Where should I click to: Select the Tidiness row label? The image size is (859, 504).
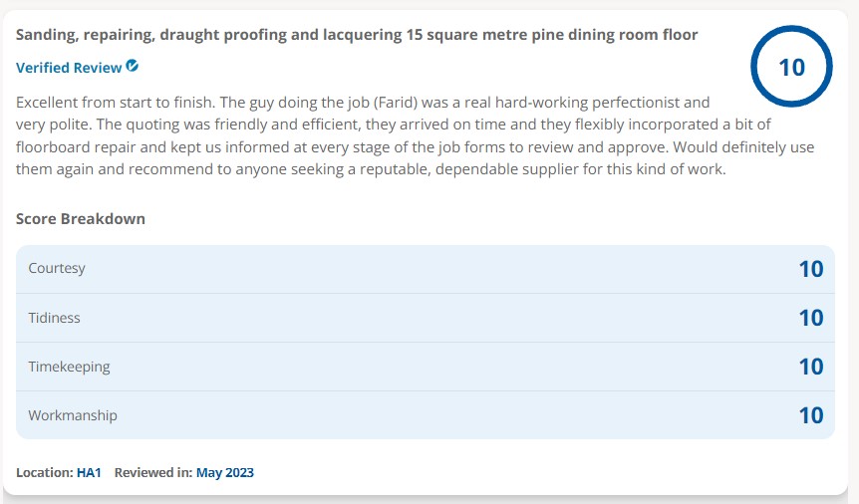pyautogui.click(x=54, y=318)
